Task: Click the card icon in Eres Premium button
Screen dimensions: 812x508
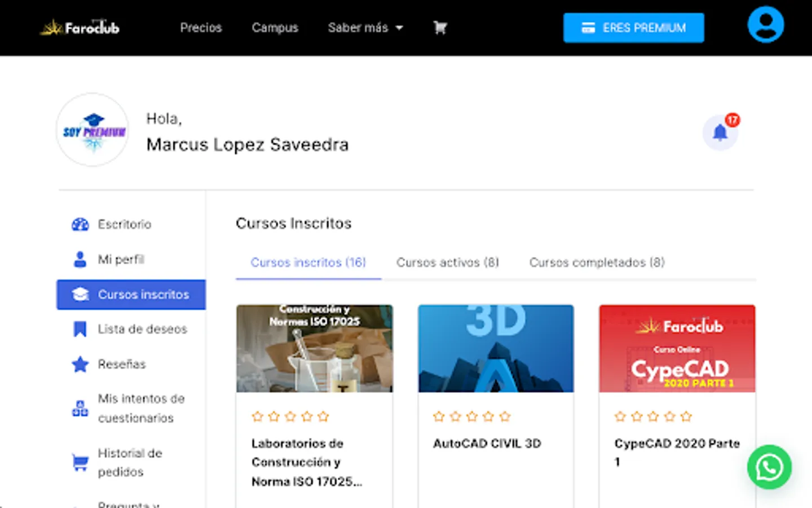Action: pyautogui.click(x=588, y=28)
